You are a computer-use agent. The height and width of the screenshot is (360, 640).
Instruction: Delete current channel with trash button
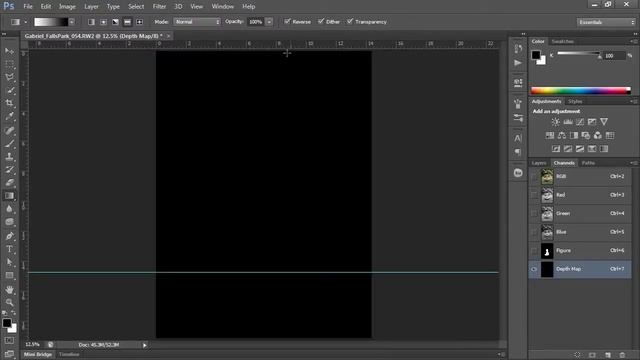[622, 355]
